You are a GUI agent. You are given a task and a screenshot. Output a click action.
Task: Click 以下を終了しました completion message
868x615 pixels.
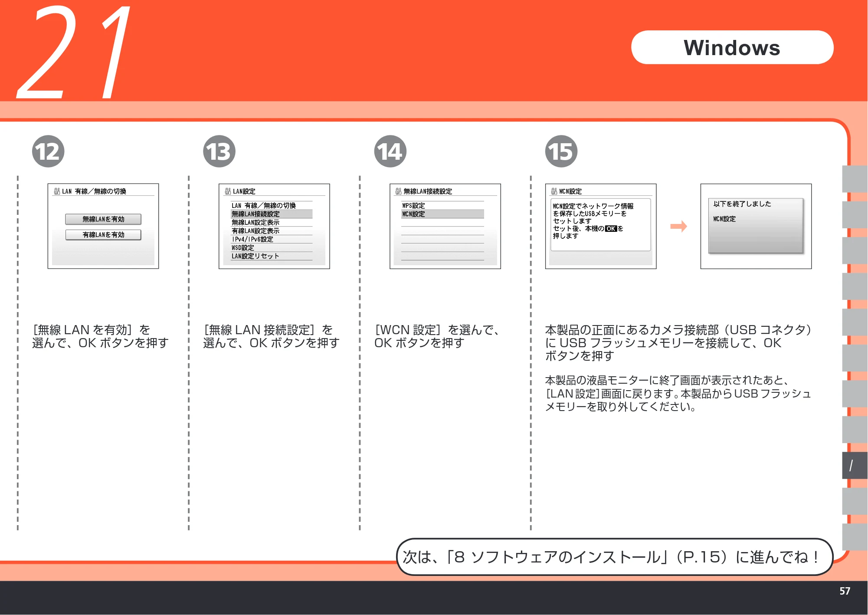742,204
